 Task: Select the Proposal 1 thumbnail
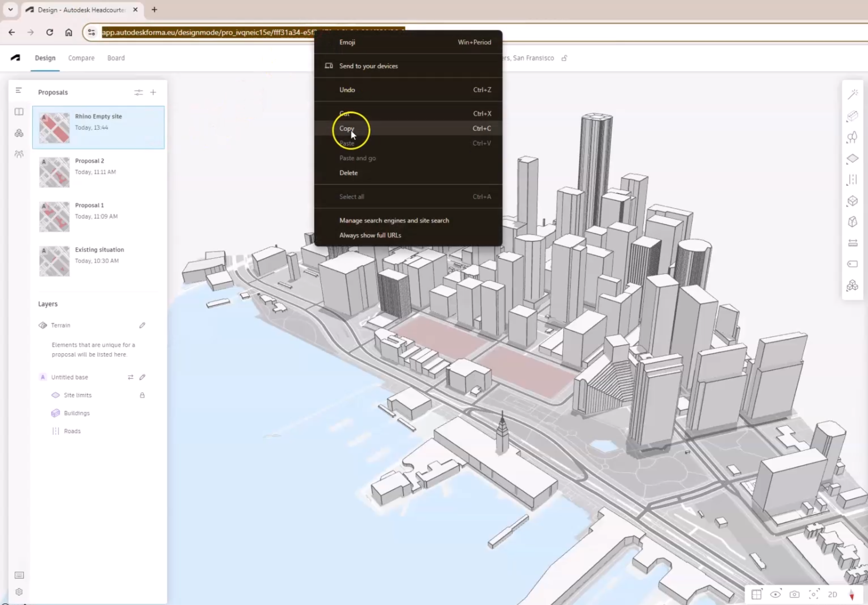click(54, 217)
